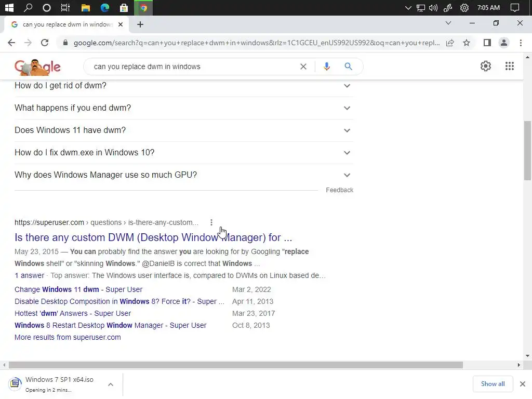Share this page icon
The height and width of the screenshot is (399, 532).
[450, 43]
